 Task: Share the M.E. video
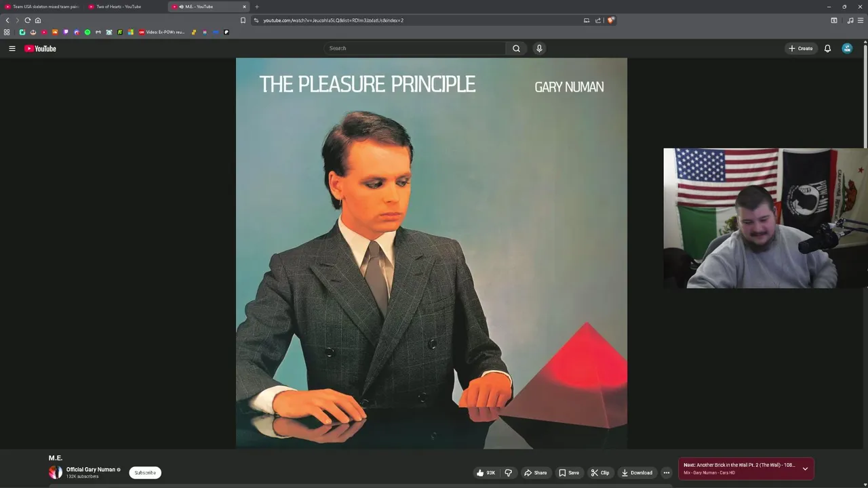point(535,472)
